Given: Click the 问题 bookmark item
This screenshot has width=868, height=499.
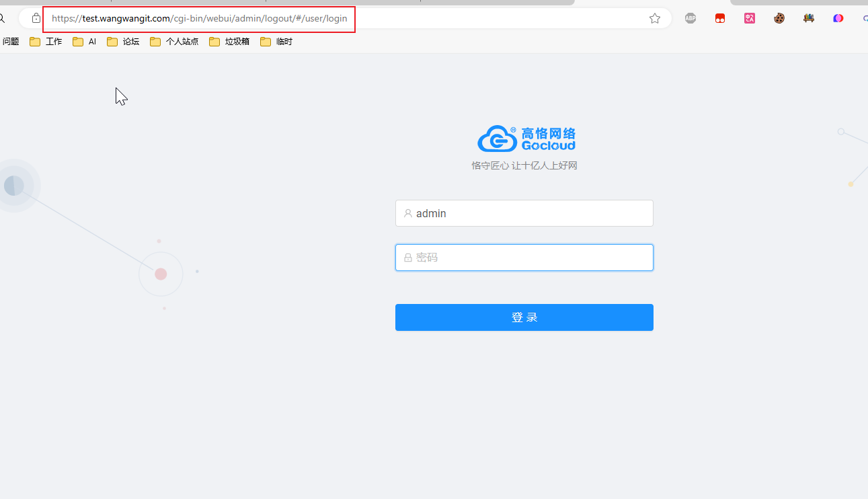Looking at the screenshot, I should click(x=11, y=42).
